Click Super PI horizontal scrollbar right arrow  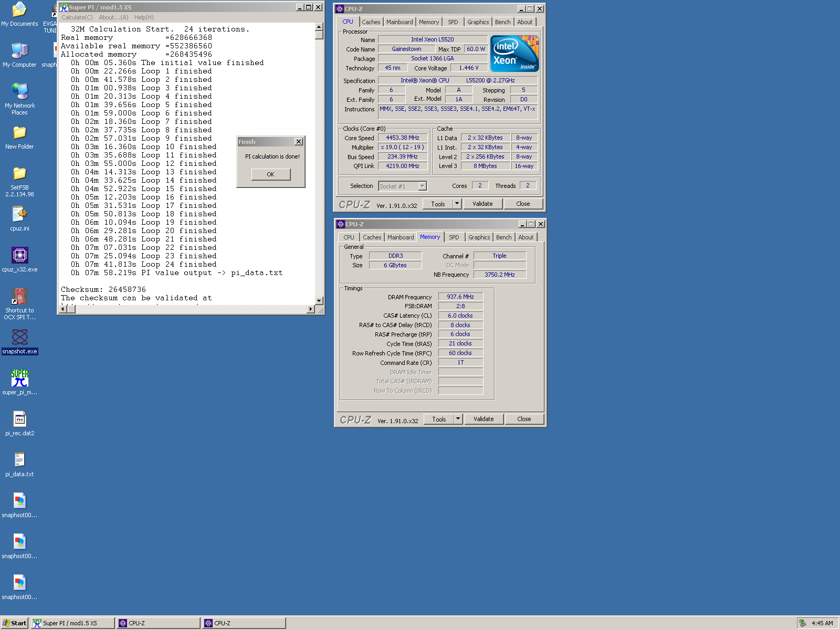(x=311, y=309)
